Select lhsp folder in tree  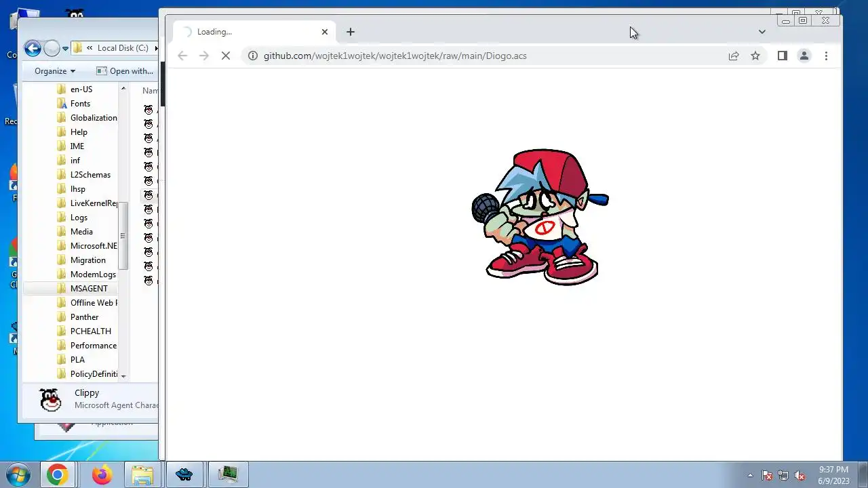78,189
